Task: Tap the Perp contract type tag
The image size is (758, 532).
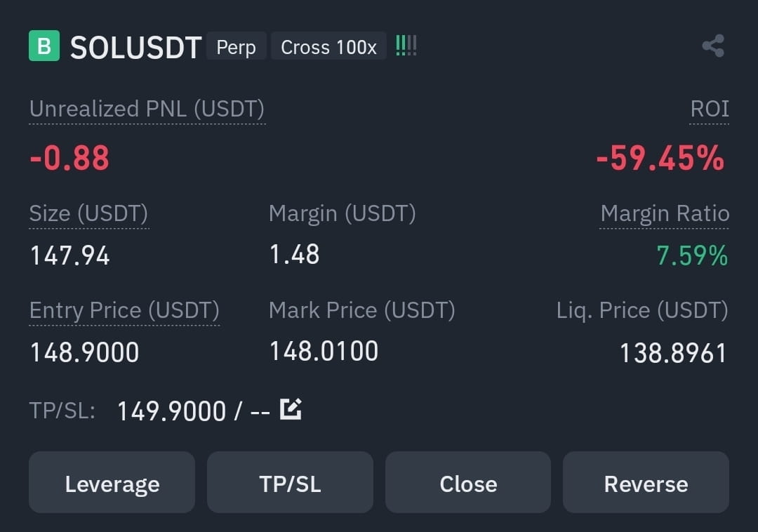Action: (237, 46)
